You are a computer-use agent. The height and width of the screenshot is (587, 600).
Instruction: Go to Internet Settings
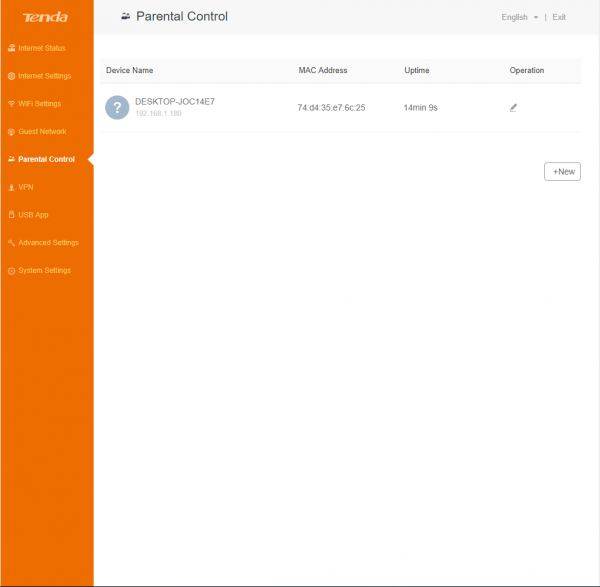(x=44, y=76)
